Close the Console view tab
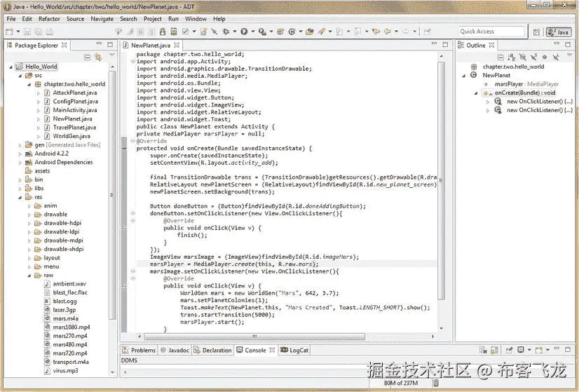Image resolution: width=579 pixels, height=392 pixels. [x=272, y=350]
